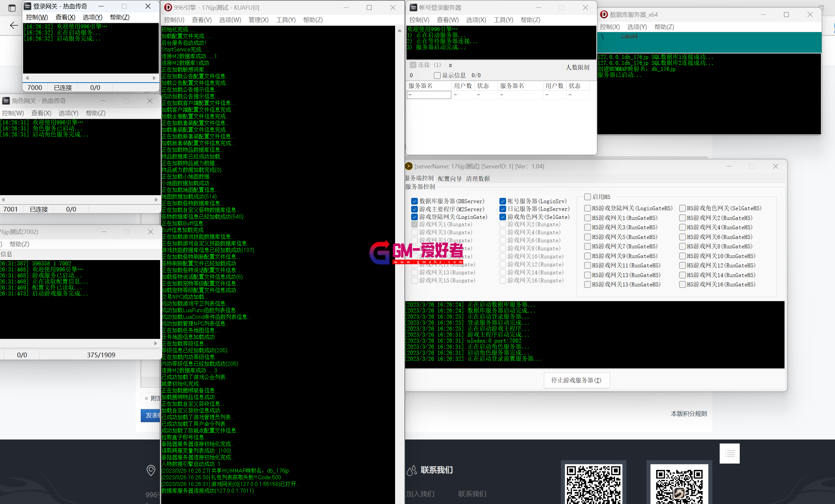
Task: Check H5游戏网关16(RunGateH5)
Action: pos(683,284)
